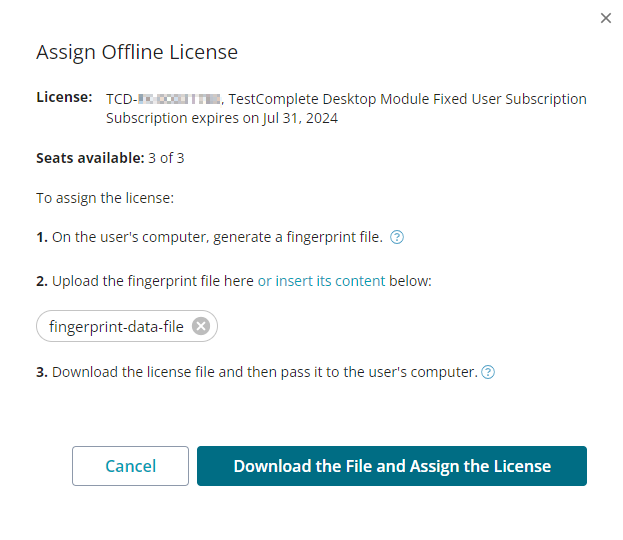623x540 pixels.
Task: Select the fingerprint-data-file chip label
Action: point(116,326)
